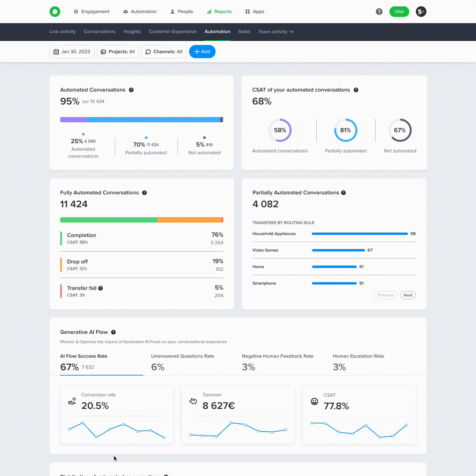Viewport: 476px width, 476px height.
Task: Click the Reports bar chart icon
Action: tap(209, 12)
